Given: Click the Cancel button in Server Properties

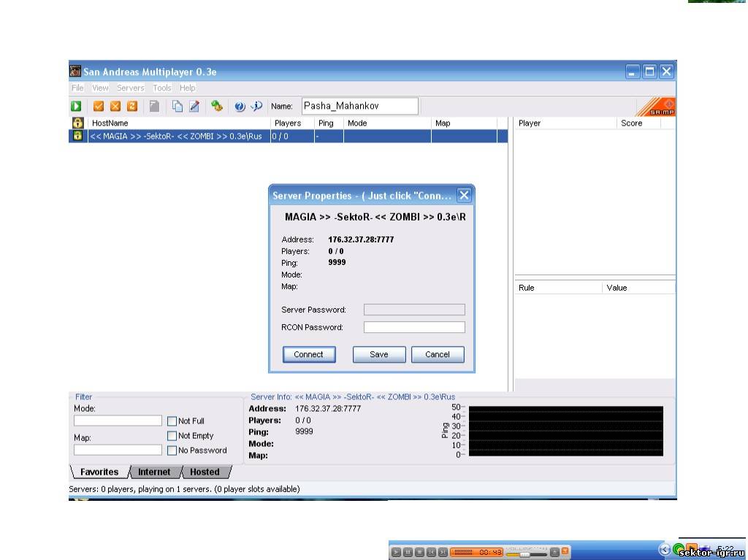Looking at the screenshot, I should click(x=438, y=354).
